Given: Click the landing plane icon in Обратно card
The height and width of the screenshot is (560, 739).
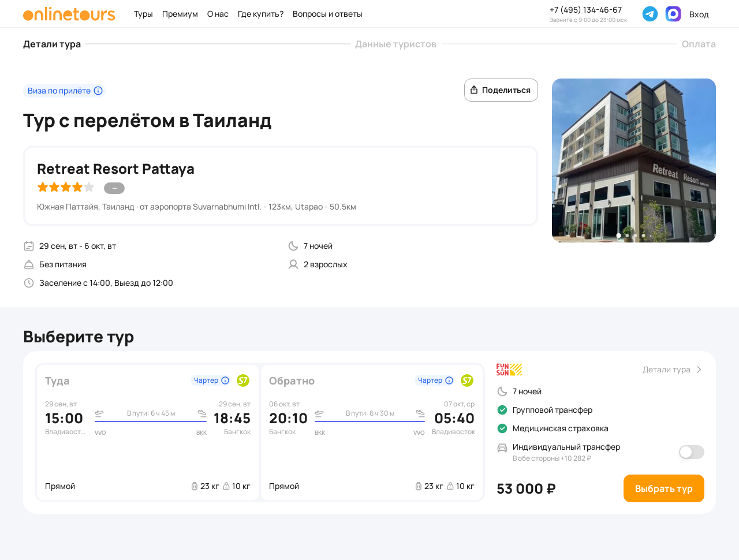Looking at the screenshot, I should (420, 413).
